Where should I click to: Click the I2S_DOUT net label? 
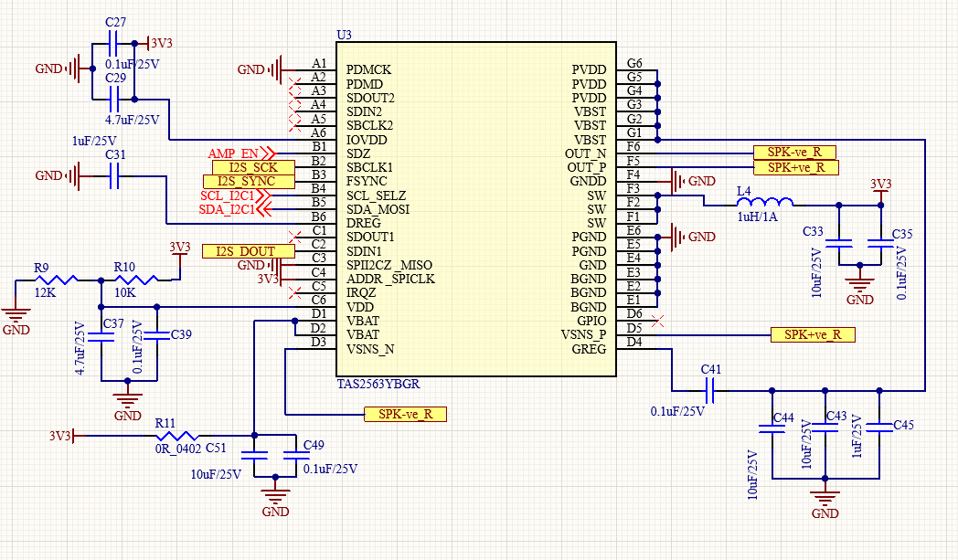[248, 251]
